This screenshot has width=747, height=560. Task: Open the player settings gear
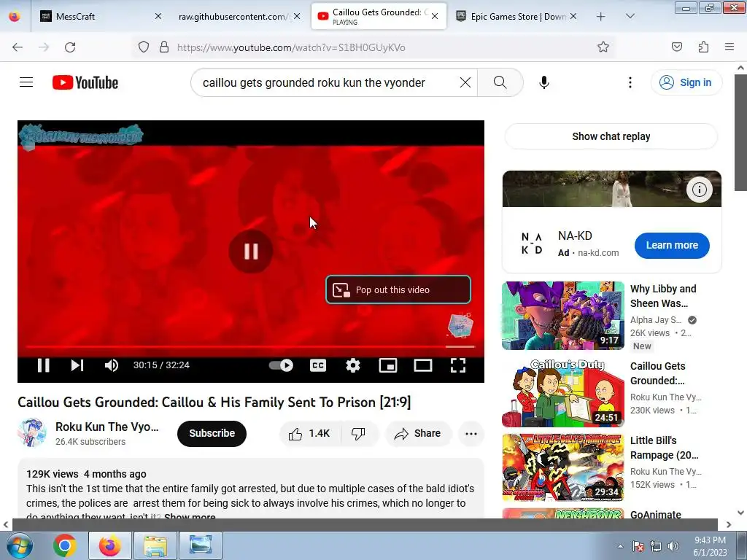pyautogui.click(x=353, y=365)
